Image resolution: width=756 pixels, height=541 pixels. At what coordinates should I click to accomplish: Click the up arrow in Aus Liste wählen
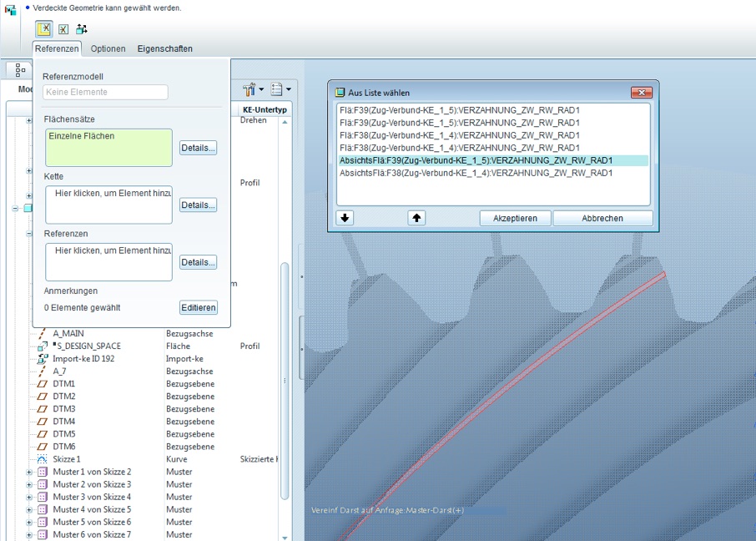pos(416,218)
